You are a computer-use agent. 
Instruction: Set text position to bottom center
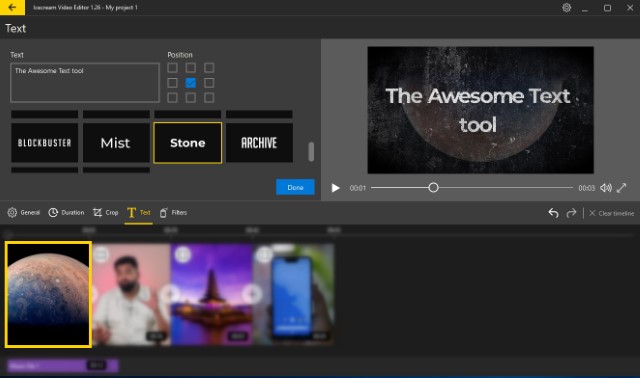click(x=191, y=98)
